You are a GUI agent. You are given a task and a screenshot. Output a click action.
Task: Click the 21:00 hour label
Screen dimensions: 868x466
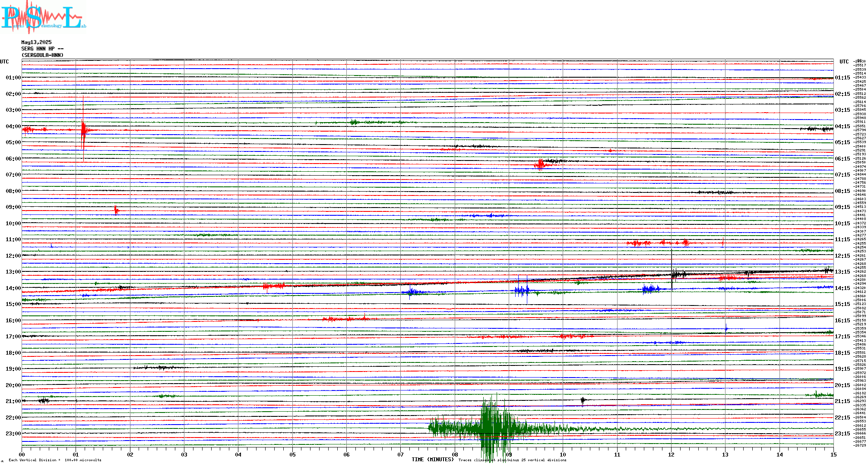click(x=13, y=401)
